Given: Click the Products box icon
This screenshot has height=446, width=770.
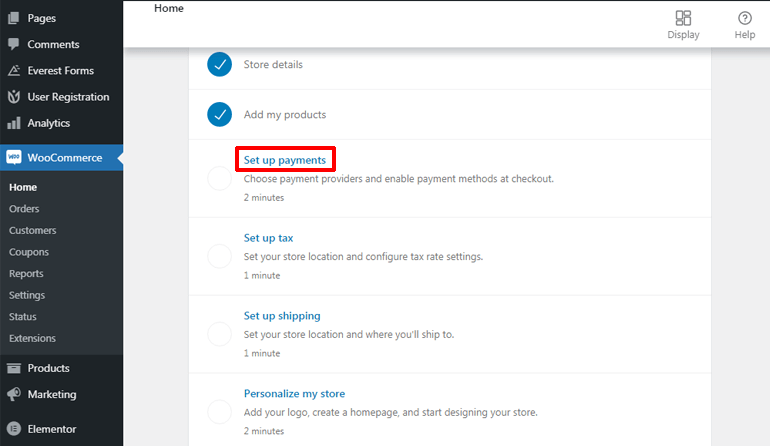Looking at the screenshot, I should [14, 368].
